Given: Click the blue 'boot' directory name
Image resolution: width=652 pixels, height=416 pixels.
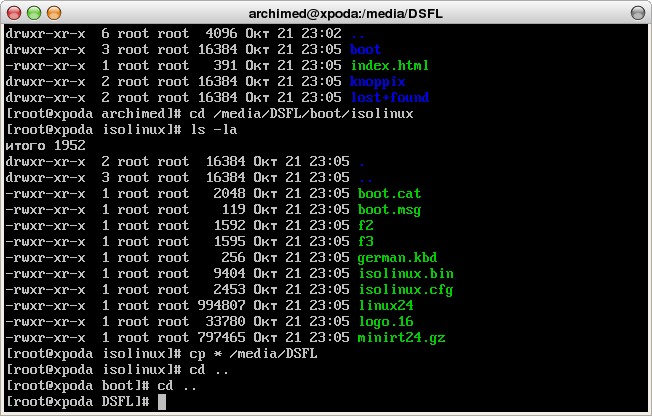Looking at the screenshot, I should pyautogui.click(x=366, y=50).
